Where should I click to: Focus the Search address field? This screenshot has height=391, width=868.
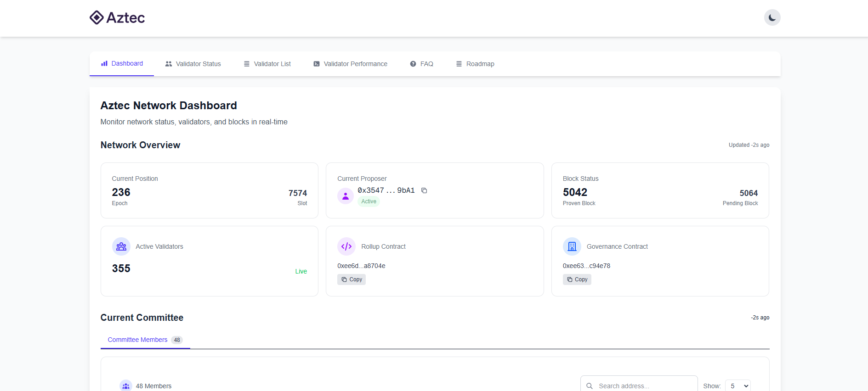(639, 386)
